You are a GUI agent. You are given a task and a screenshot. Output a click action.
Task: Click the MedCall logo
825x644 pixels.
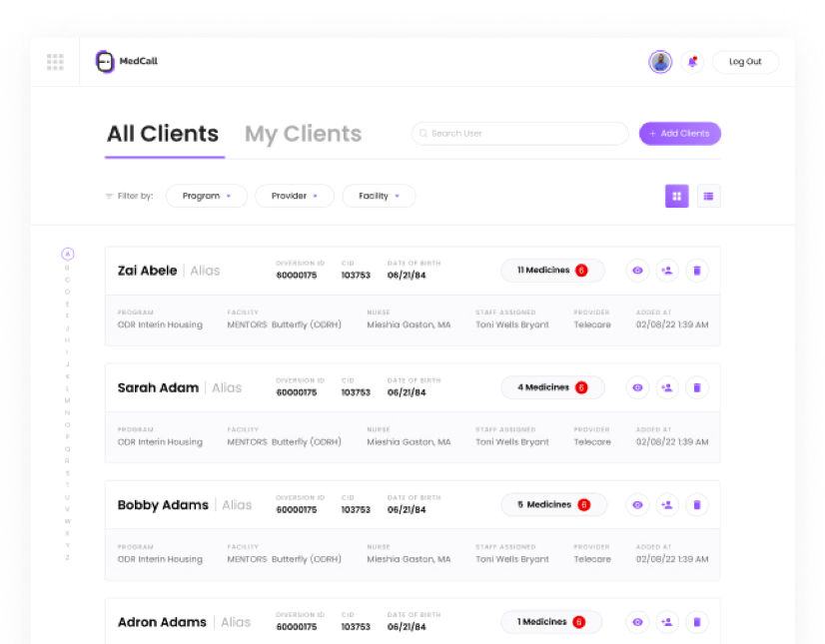click(x=127, y=62)
